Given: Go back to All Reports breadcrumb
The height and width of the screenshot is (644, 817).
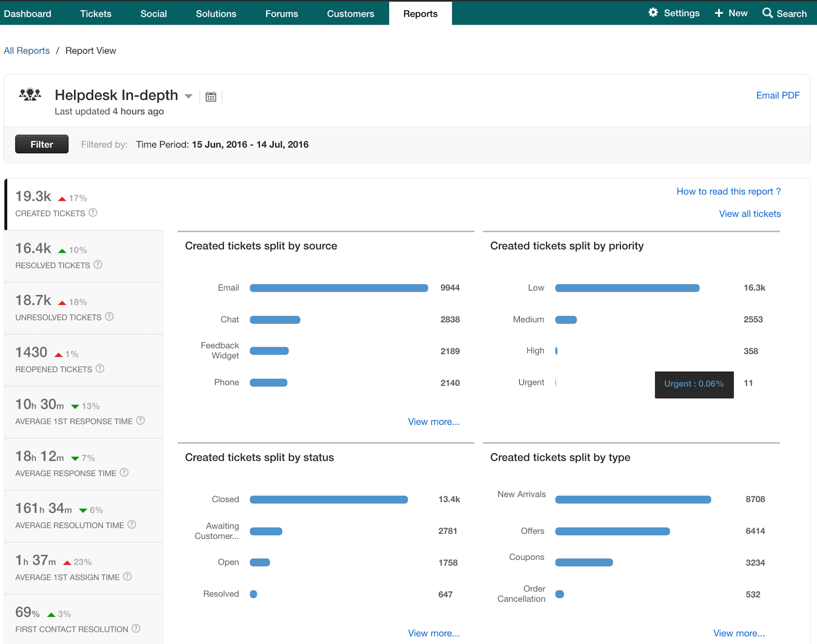Looking at the screenshot, I should (27, 51).
